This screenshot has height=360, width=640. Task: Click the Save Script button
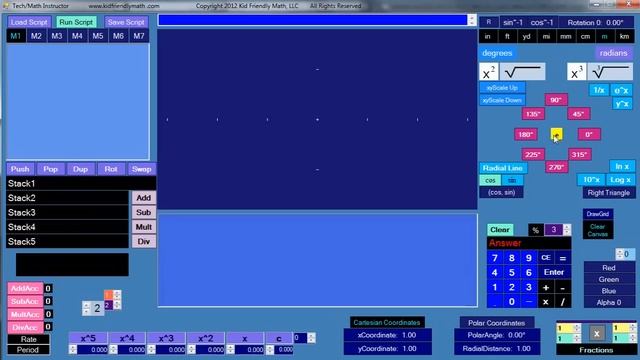(x=126, y=22)
